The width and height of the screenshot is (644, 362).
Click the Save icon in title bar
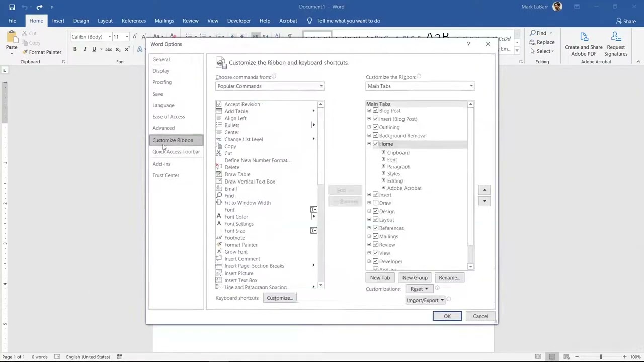[12, 7]
